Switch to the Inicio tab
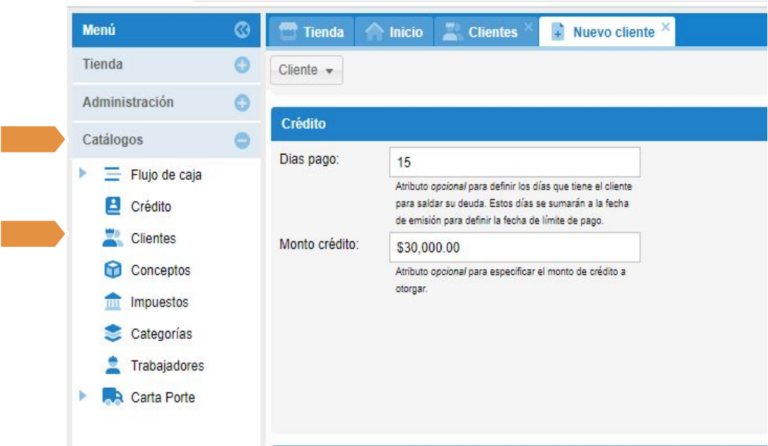Viewport: 768px width, 446px height. tap(393, 32)
